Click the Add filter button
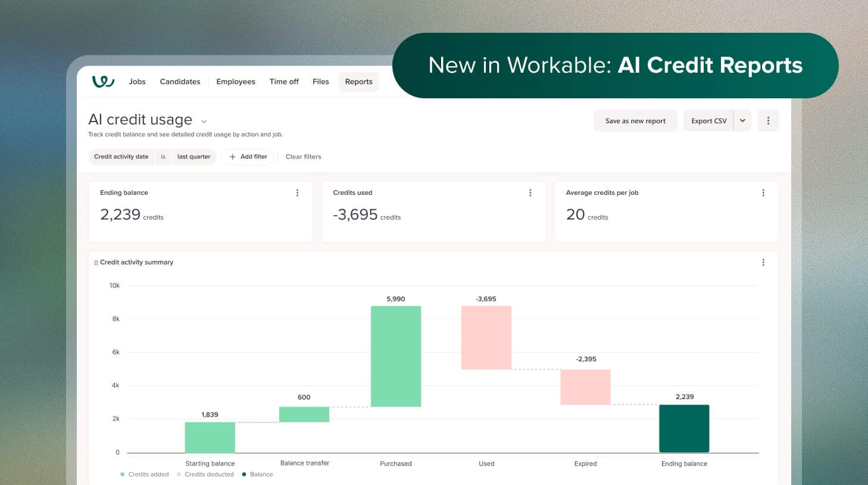Image resolution: width=868 pixels, height=485 pixels. click(x=248, y=157)
